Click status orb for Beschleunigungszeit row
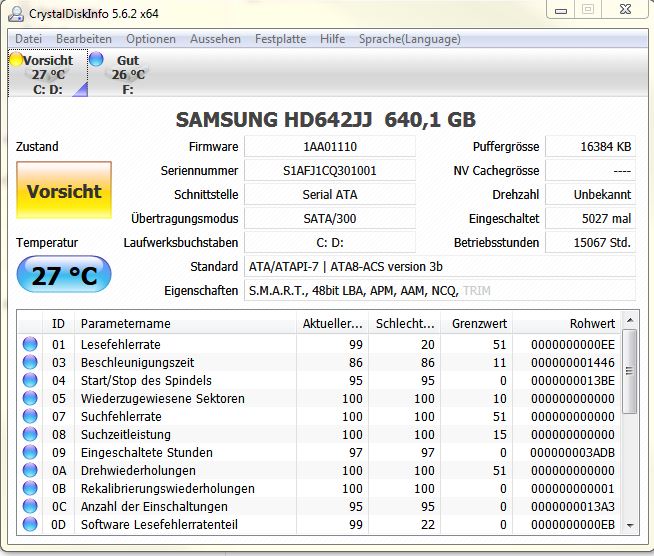 (x=30, y=362)
